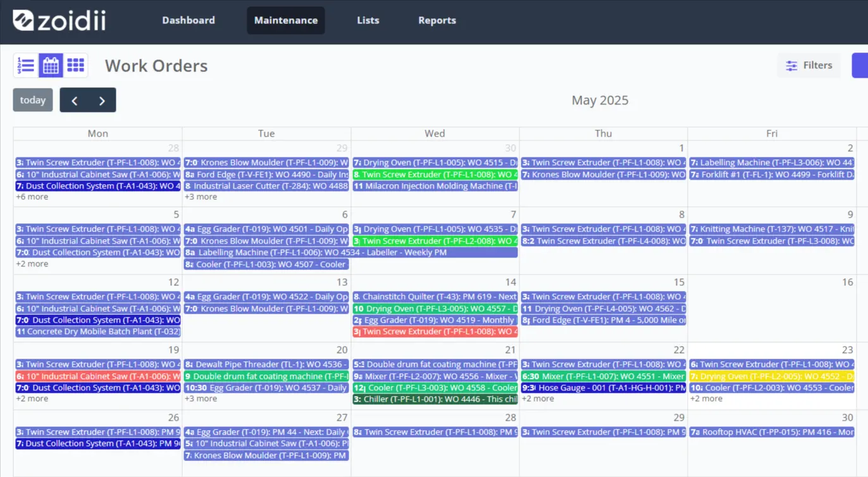Click the zoidii logo
The height and width of the screenshot is (477, 868).
59,20
